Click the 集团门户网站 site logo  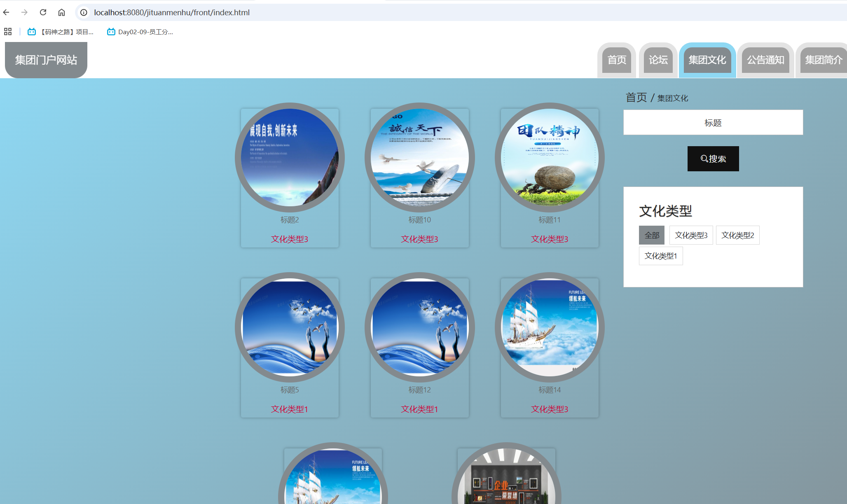(46, 60)
